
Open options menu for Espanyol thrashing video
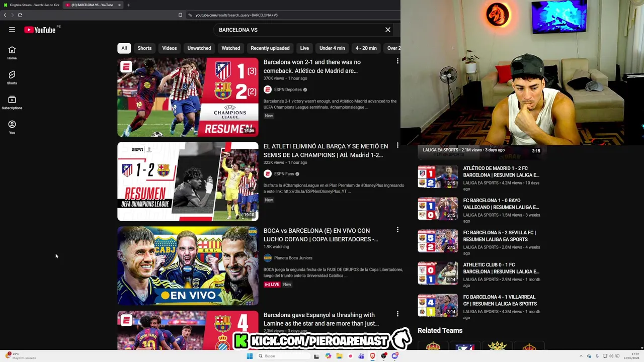click(397, 314)
